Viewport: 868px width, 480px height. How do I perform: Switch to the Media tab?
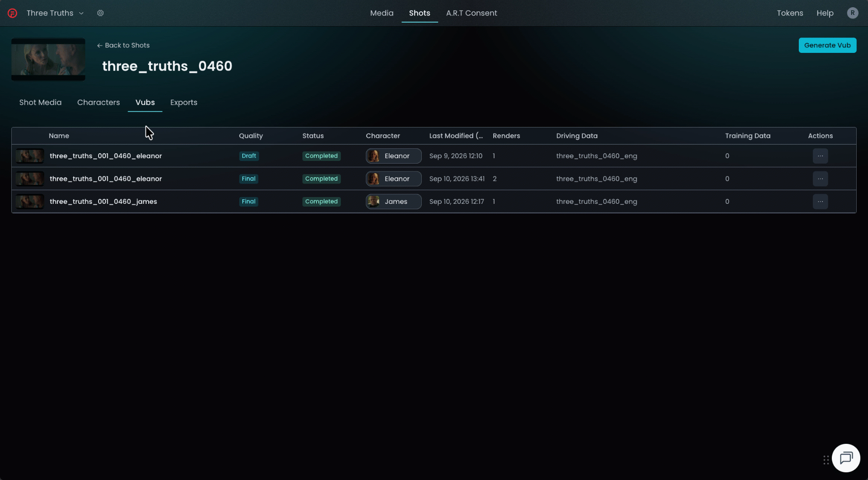[x=382, y=13]
